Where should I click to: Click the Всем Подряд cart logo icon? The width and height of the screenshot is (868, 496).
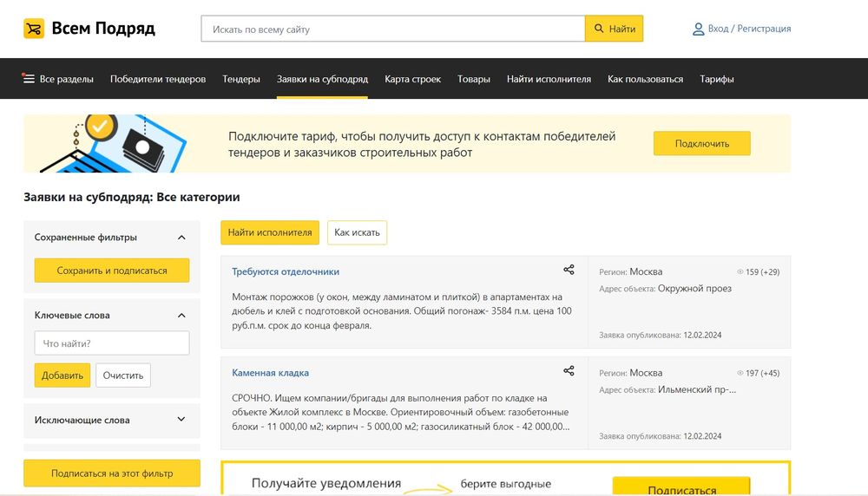tap(34, 29)
